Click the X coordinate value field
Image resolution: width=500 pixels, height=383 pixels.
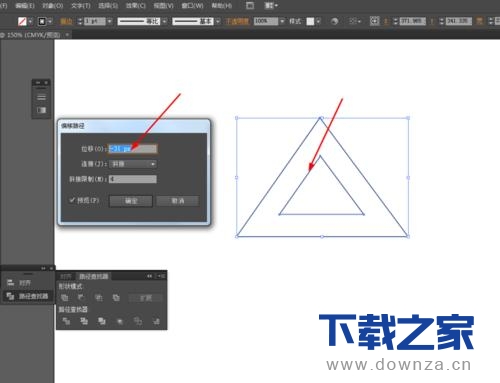[413, 22]
